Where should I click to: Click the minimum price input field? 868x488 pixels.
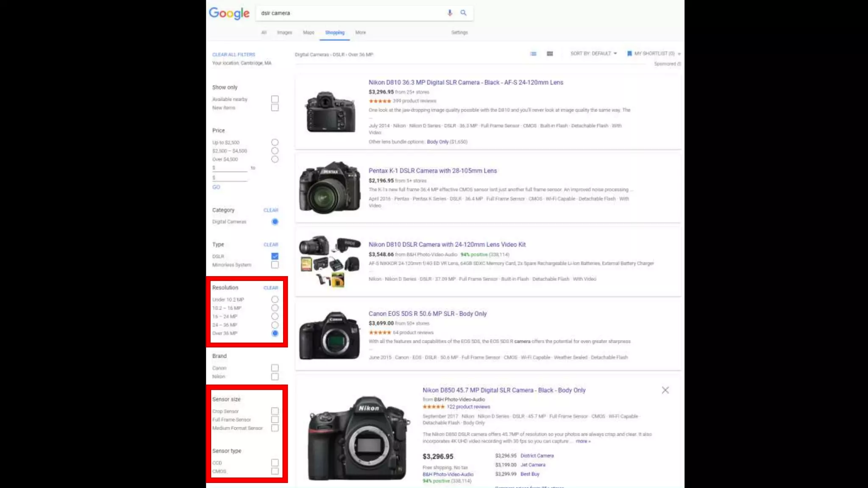click(230, 168)
